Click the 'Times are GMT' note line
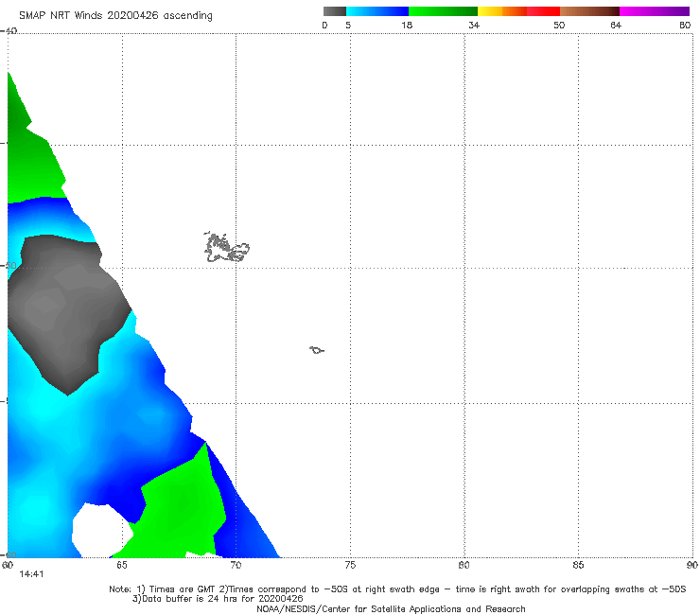This screenshot has width=700, height=615. click(397, 589)
